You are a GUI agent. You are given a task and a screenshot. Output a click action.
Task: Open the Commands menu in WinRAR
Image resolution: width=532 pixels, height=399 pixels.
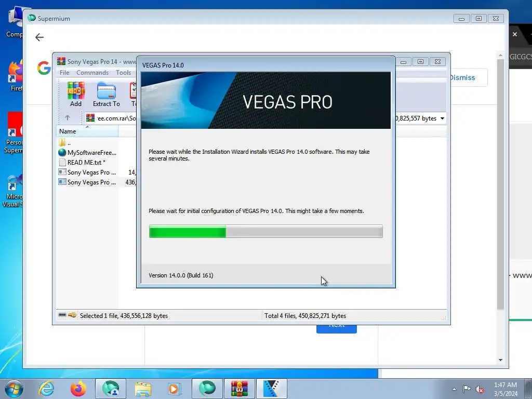coord(92,73)
